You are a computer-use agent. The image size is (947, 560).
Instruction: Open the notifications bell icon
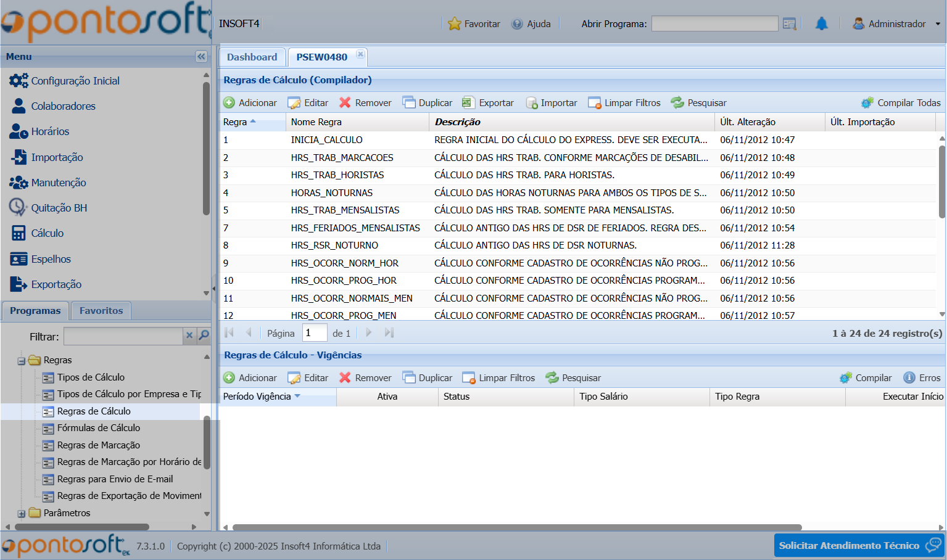tap(821, 24)
